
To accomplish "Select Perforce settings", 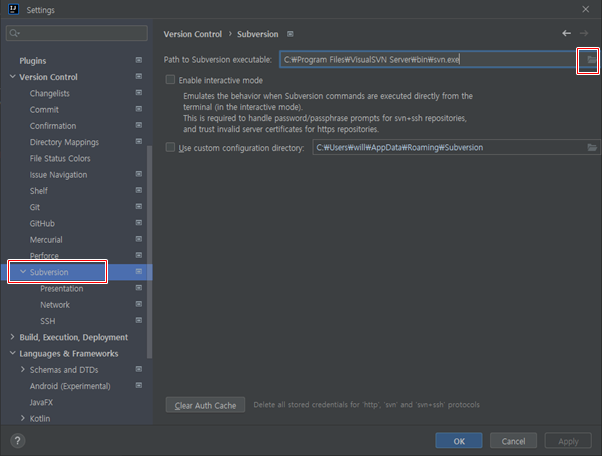I will click(44, 256).
